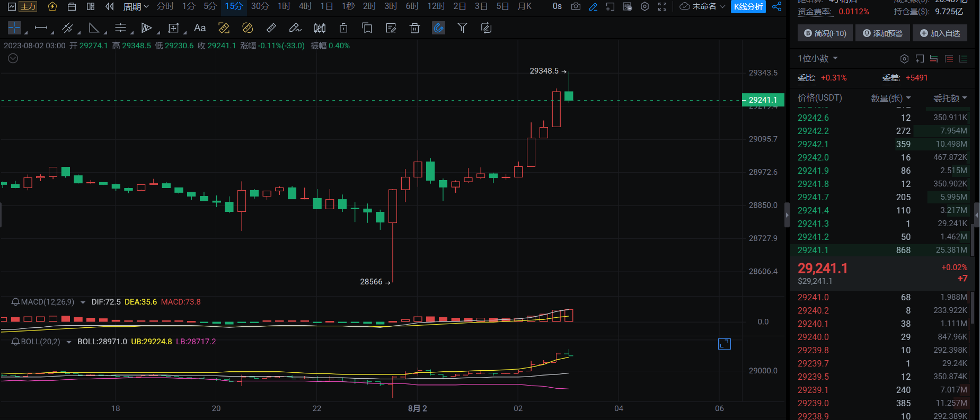The height and width of the screenshot is (420, 980).
Task: Click the Aa text annotation tool
Action: (x=200, y=28)
